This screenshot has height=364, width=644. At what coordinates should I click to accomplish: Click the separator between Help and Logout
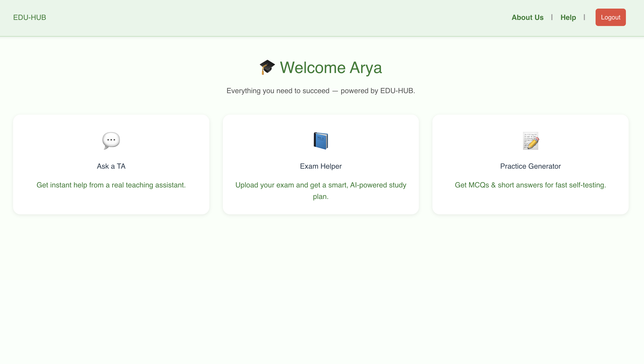click(584, 17)
